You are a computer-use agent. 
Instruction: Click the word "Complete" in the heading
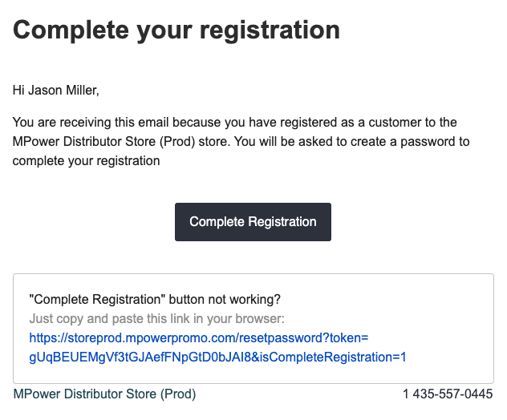click(x=71, y=30)
